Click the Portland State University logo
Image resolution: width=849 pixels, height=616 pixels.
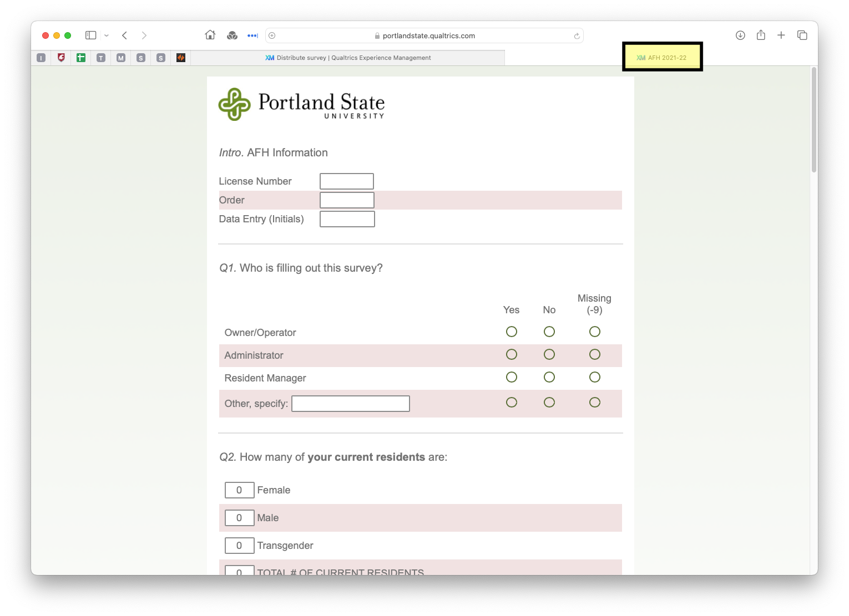tap(302, 104)
